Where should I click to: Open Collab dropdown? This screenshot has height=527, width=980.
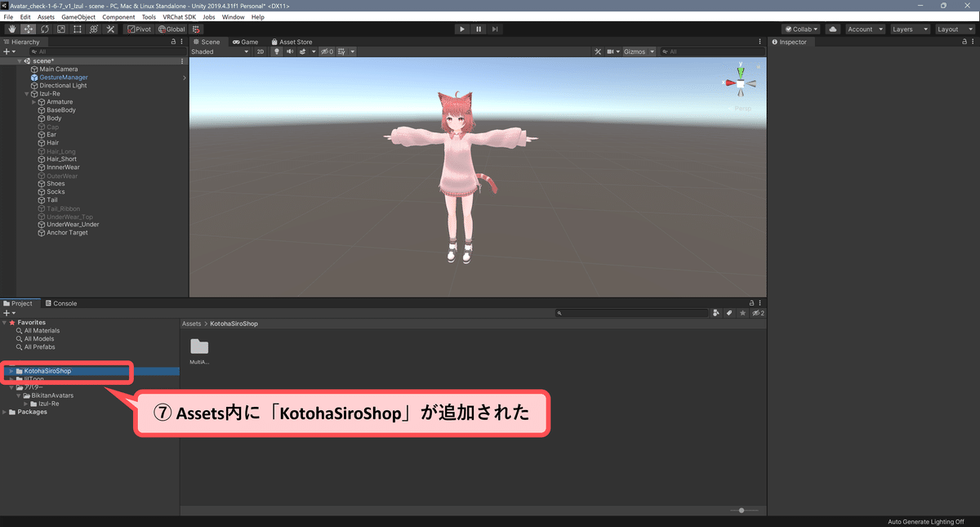coord(800,29)
